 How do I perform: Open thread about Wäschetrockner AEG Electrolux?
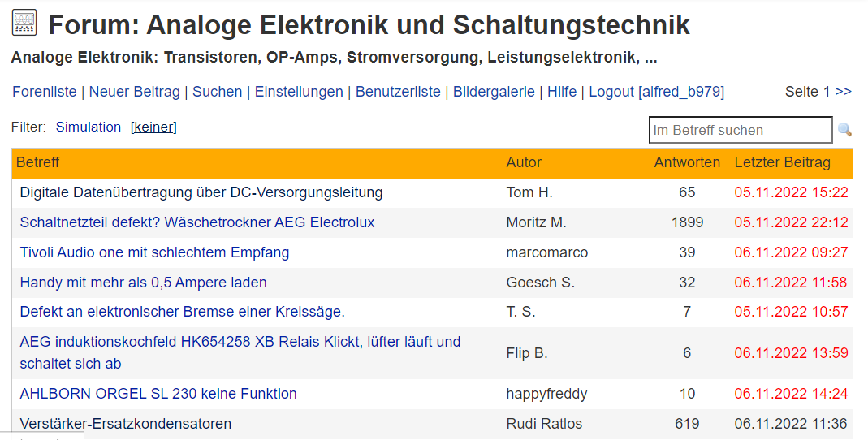coord(197,222)
